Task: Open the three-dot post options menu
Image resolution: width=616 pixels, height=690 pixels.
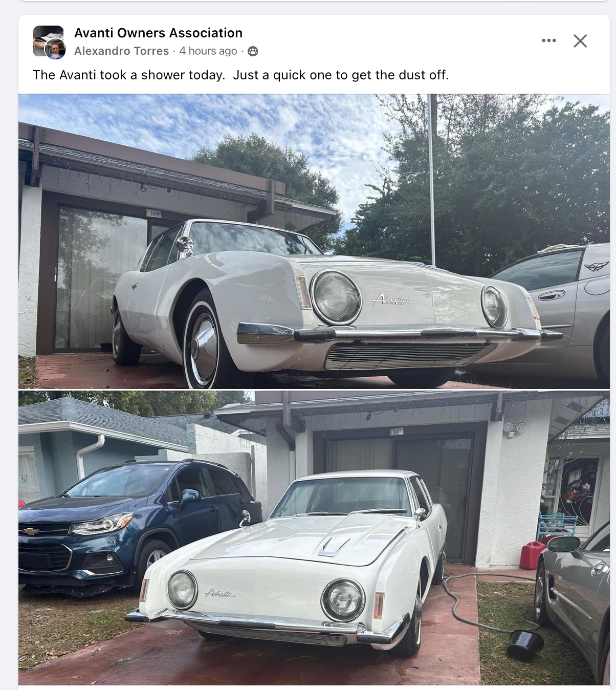Action: tap(548, 40)
